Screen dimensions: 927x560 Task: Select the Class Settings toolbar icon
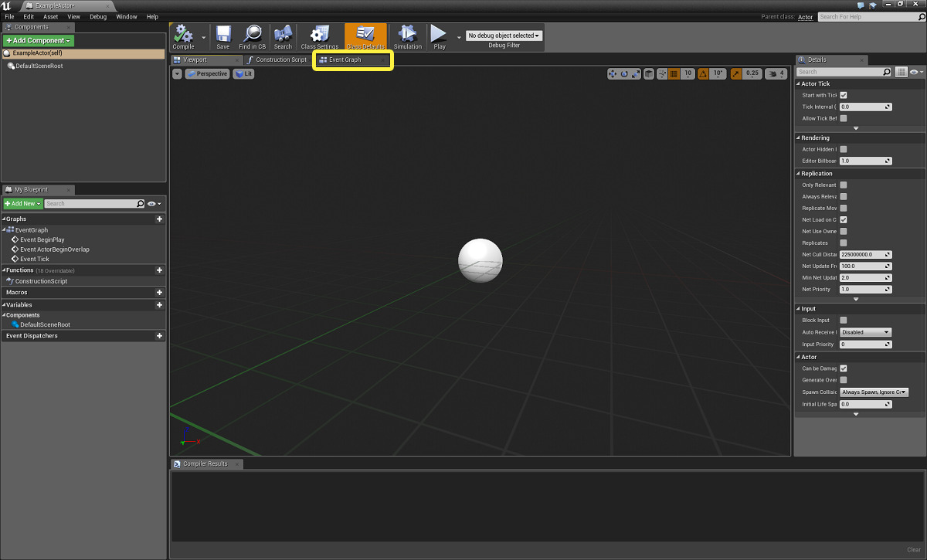320,36
